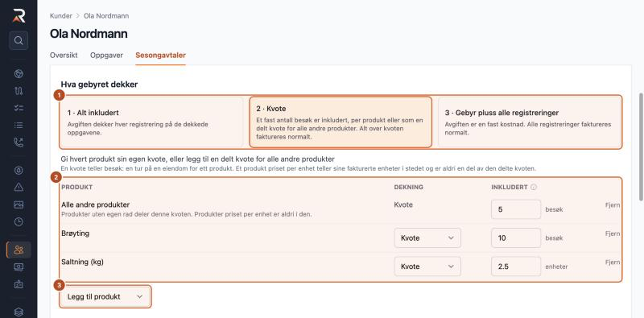644x318 pixels.
Task: Click the 'enheter' unit label
Action: pos(556,266)
